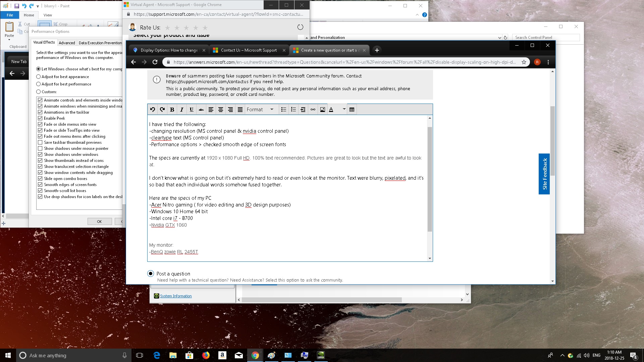644x362 pixels.
Task: Select 'Let Windows choose what's best' option
Action: (x=79, y=69)
